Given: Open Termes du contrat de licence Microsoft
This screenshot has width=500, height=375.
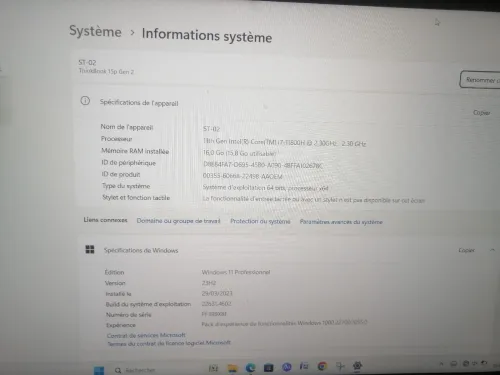Looking at the screenshot, I should [169, 343].
